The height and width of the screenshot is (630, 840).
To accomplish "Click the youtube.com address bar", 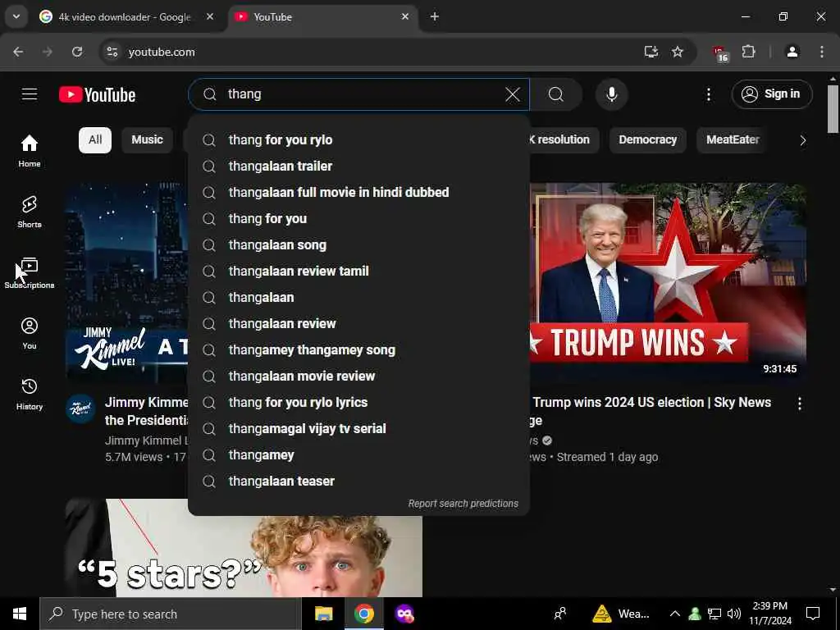I will (x=375, y=52).
